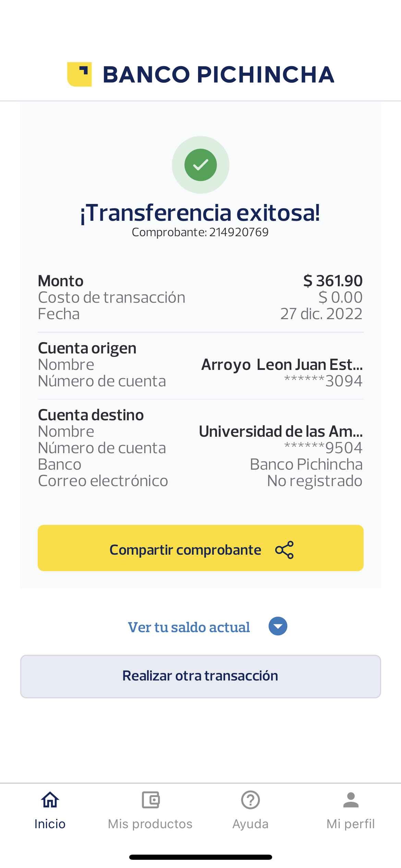Tap the Banco Pichincha yellow logo icon

point(79,74)
